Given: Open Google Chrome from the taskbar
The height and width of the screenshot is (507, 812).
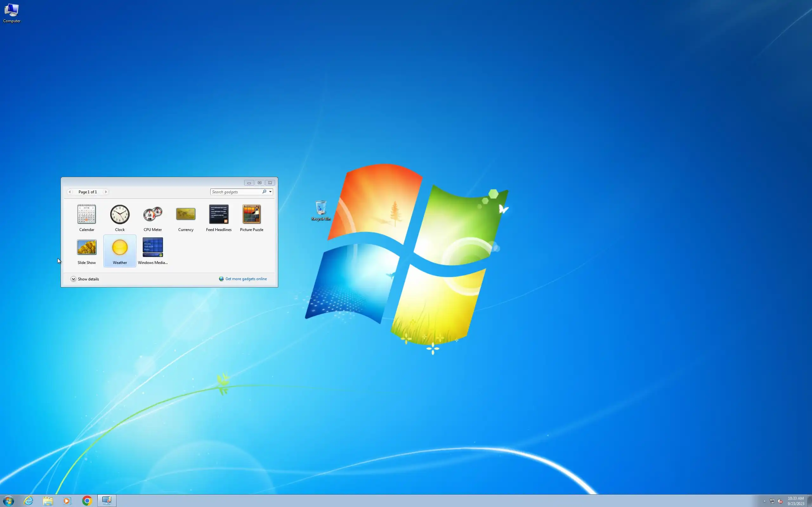Looking at the screenshot, I should 87,501.
